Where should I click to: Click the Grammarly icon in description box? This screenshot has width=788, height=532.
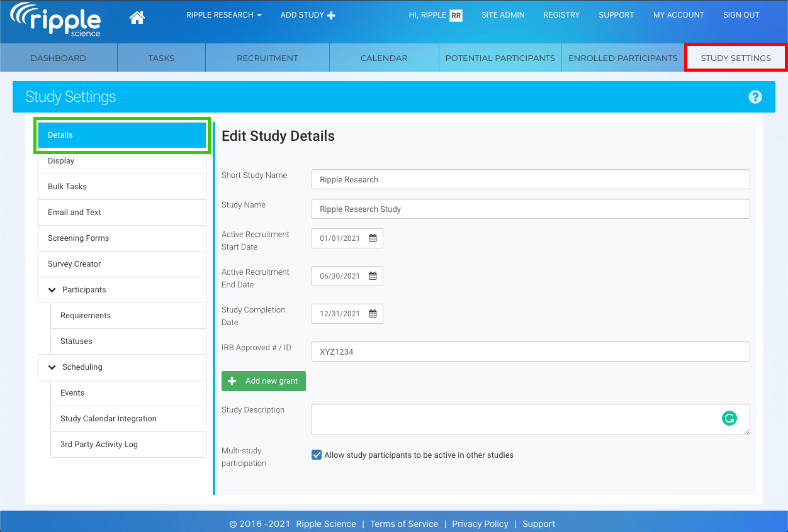[x=729, y=418]
